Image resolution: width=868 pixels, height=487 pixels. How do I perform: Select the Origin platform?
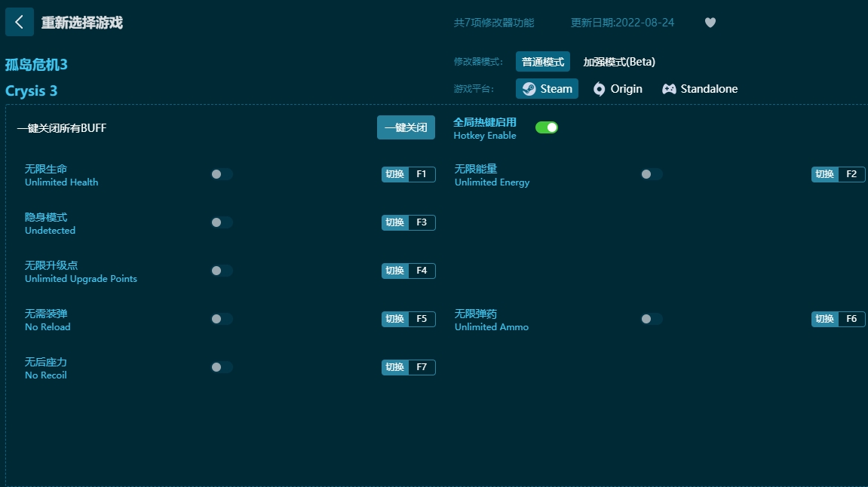(x=618, y=88)
